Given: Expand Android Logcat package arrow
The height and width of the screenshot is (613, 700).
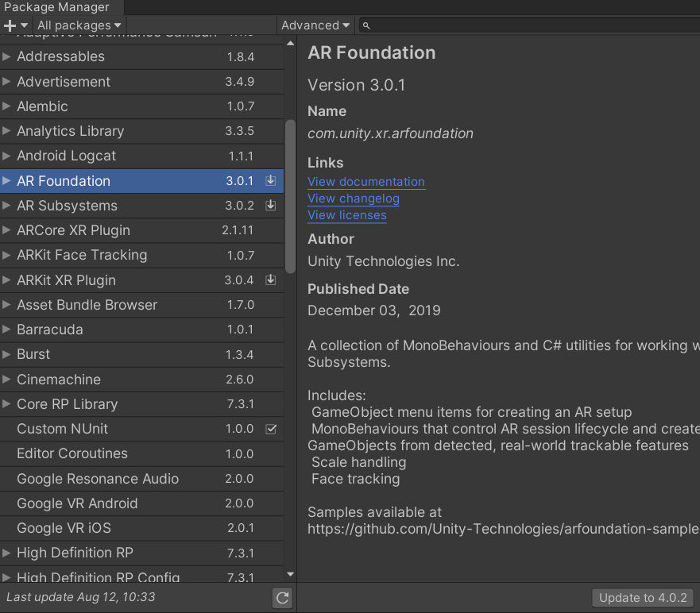Looking at the screenshot, I should click(x=6, y=156).
